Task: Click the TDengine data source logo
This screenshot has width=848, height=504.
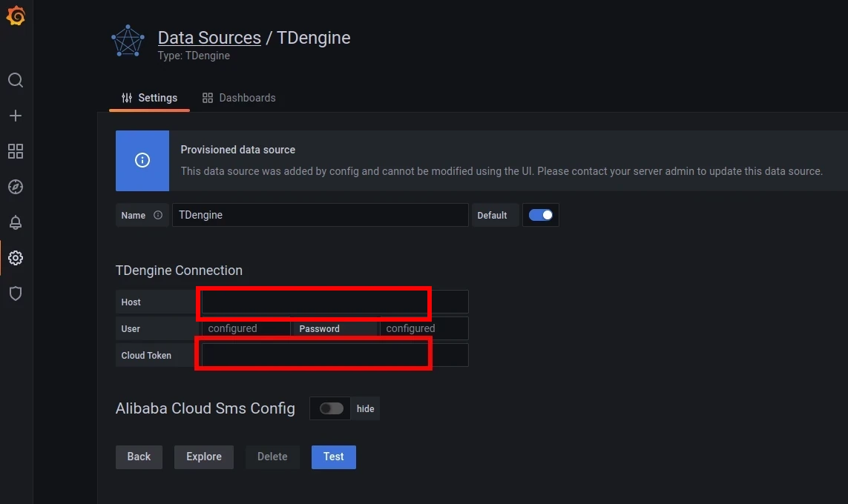Action: 128,42
